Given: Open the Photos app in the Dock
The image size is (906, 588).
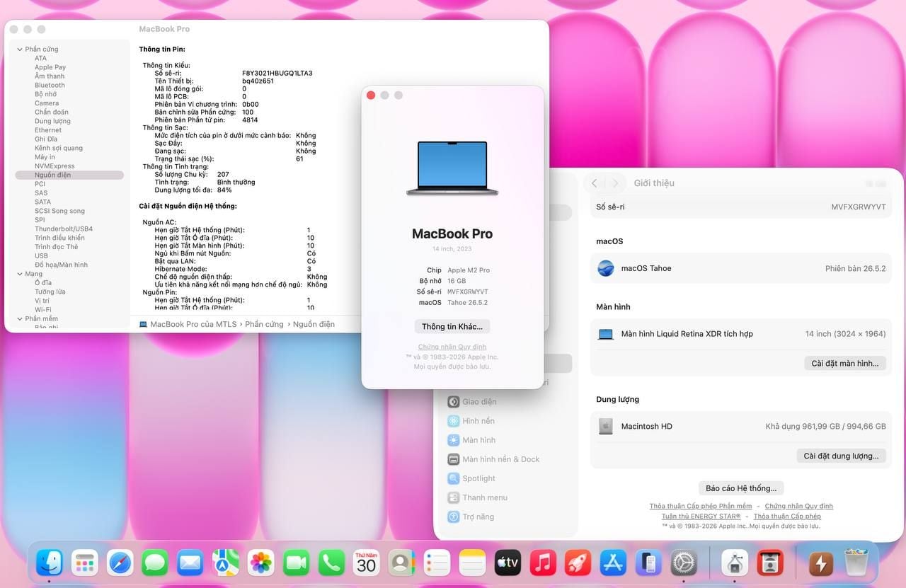Looking at the screenshot, I should coord(261,563).
